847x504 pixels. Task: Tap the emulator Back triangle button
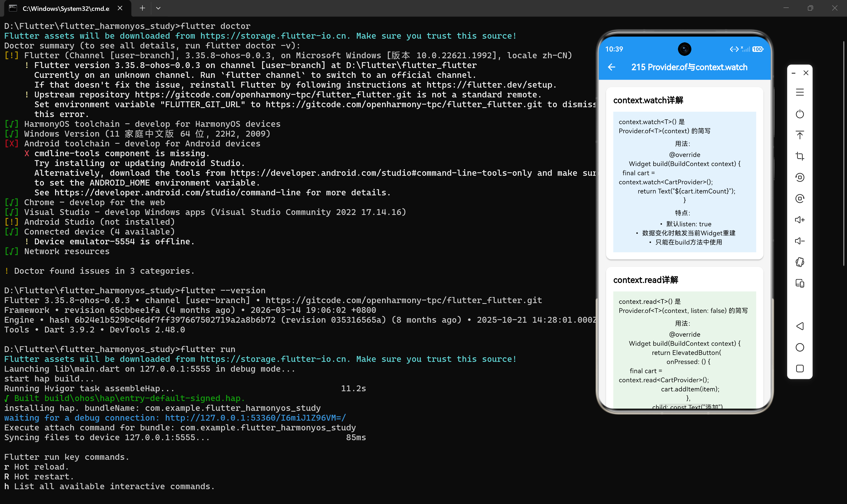point(800,326)
